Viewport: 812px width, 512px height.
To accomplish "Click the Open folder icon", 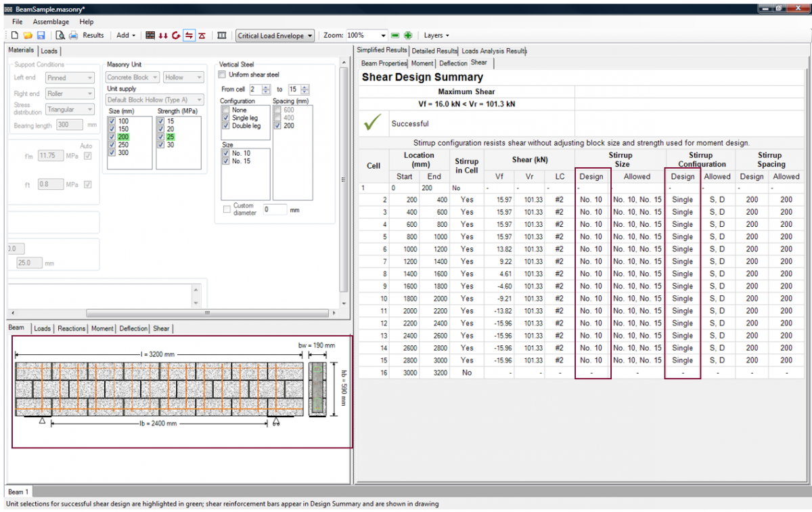I will pyautogui.click(x=28, y=35).
